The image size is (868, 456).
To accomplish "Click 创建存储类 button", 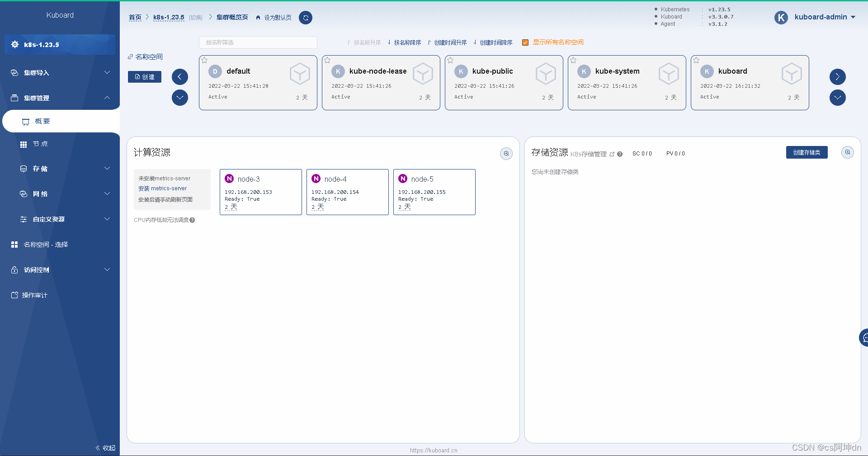I will pos(807,152).
